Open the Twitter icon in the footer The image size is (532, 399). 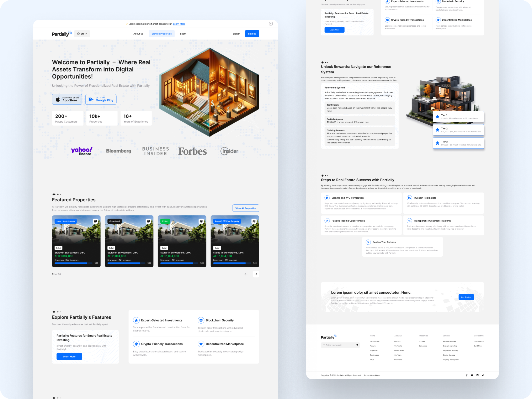click(x=483, y=375)
